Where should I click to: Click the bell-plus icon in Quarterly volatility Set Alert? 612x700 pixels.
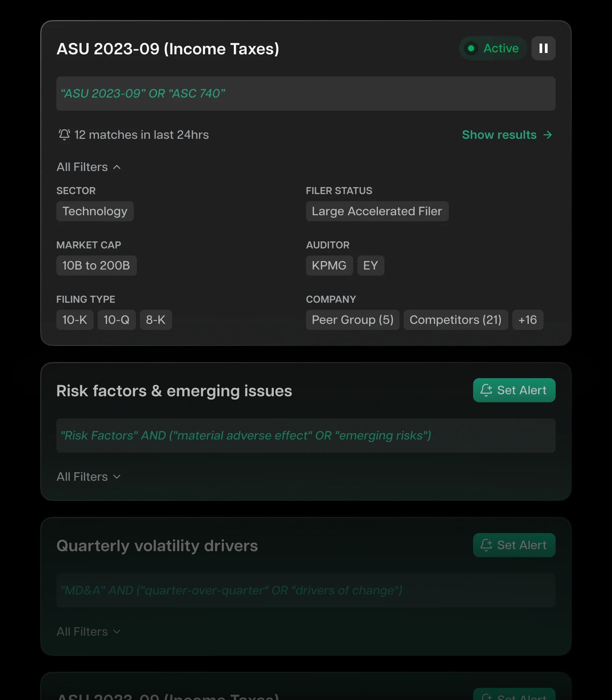click(487, 545)
